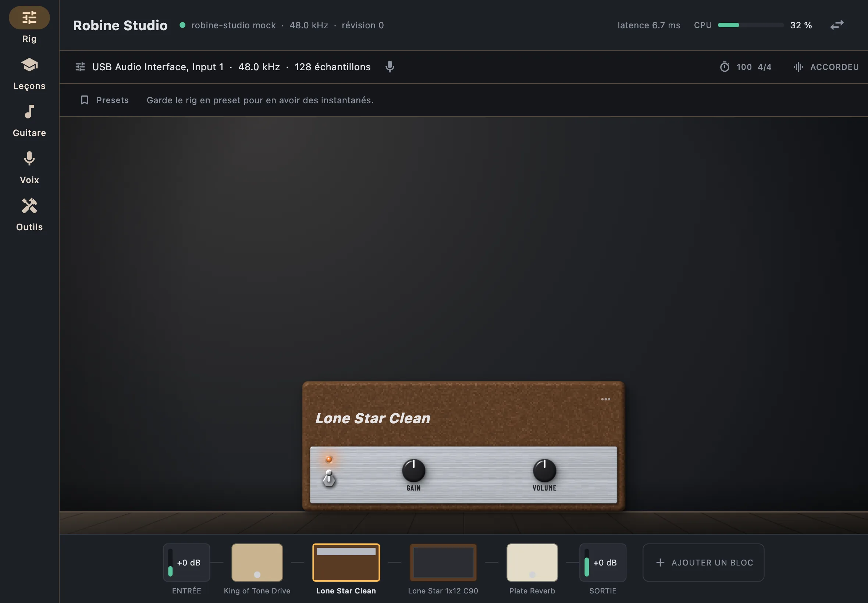This screenshot has width=868, height=603.
Task: Click the 32 % CPU value
Action: (x=801, y=25)
